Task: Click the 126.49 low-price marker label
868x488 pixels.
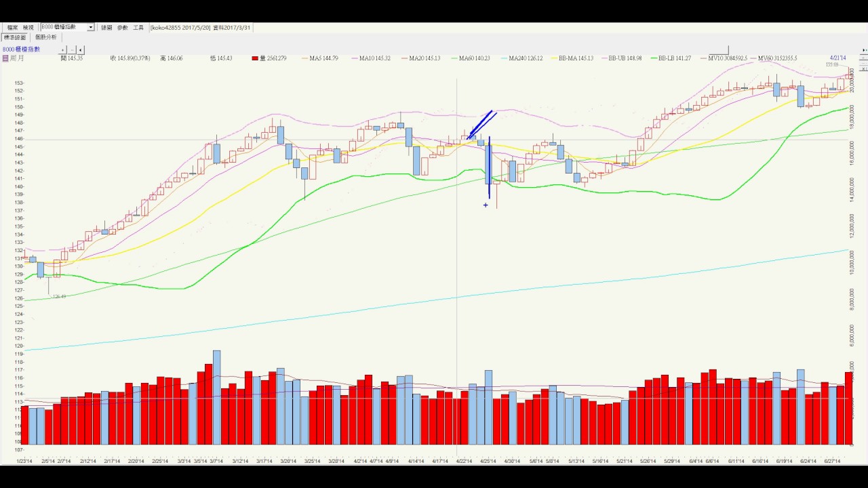Action: [x=59, y=297]
